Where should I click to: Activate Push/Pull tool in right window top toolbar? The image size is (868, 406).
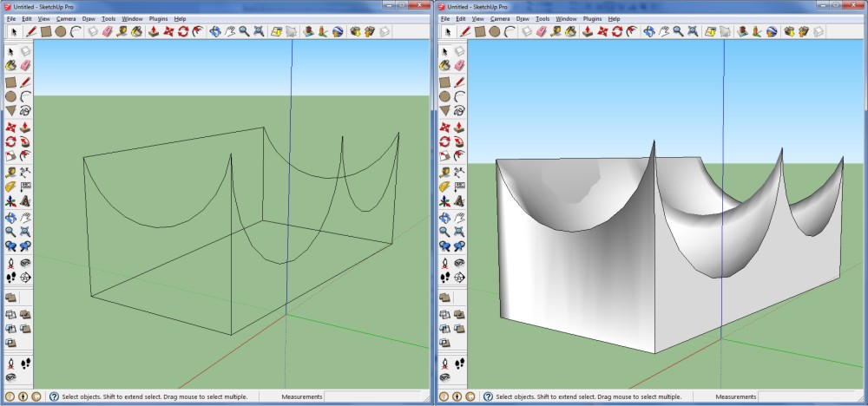[x=588, y=31]
